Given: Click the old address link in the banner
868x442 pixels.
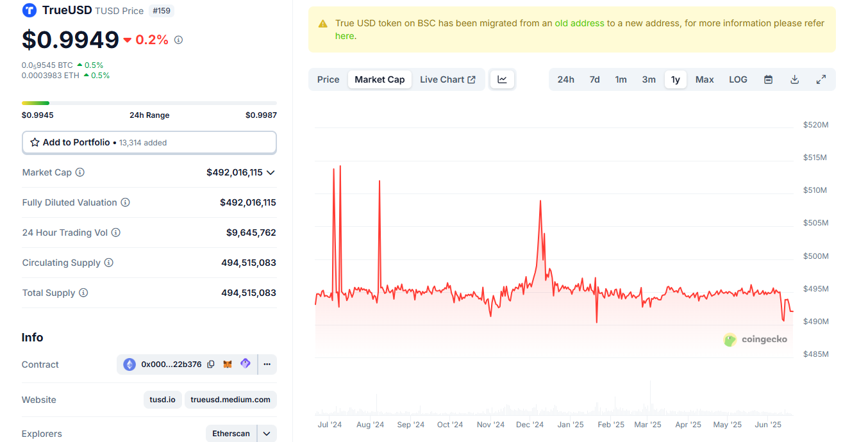Looking at the screenshot, I should coord(580,22).
